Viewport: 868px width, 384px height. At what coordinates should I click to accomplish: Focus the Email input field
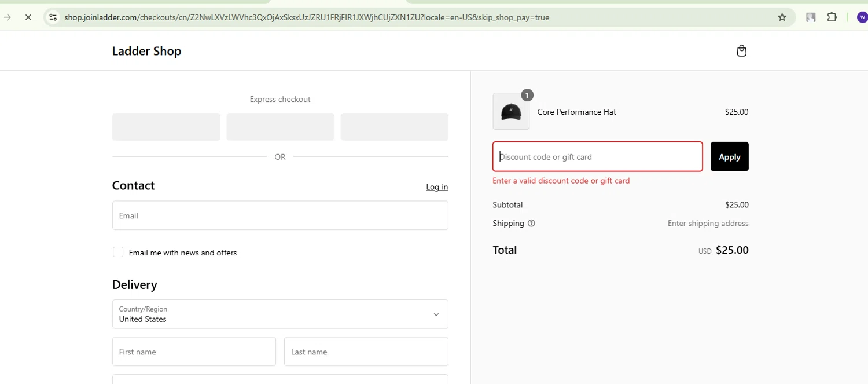click(280, 215)
